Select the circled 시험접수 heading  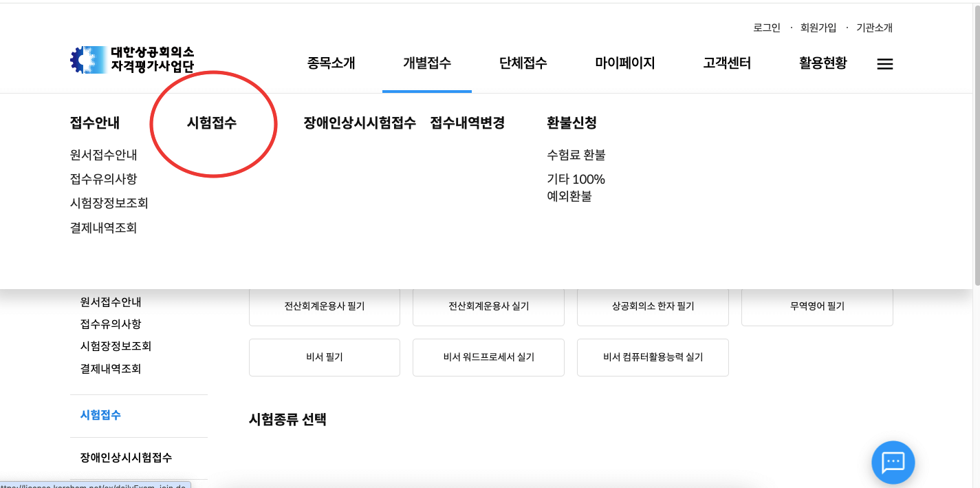[213, 123]
